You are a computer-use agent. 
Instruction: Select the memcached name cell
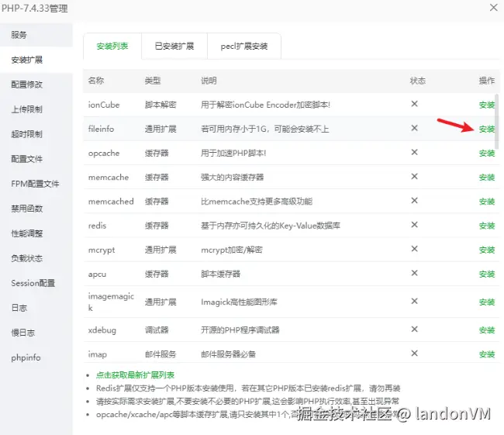pos(111,202)
